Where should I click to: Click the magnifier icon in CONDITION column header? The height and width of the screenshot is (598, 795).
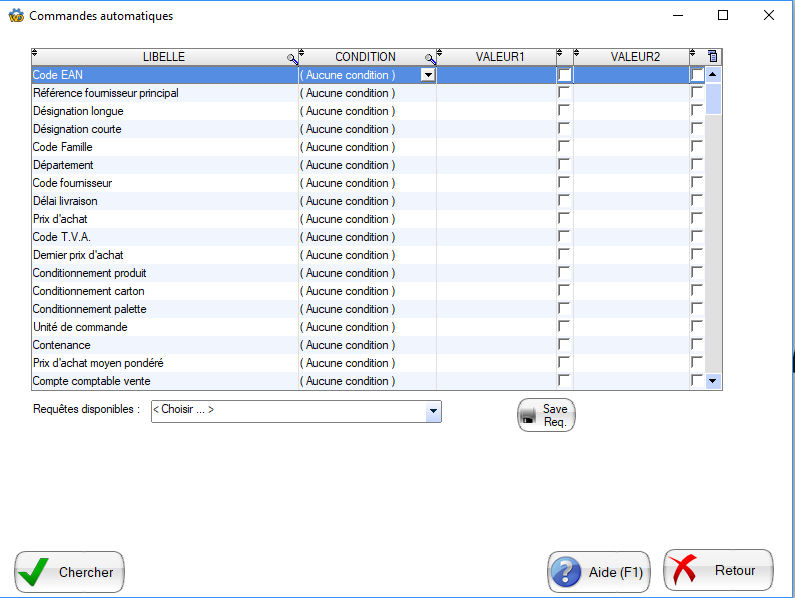(x=430, y=59)
